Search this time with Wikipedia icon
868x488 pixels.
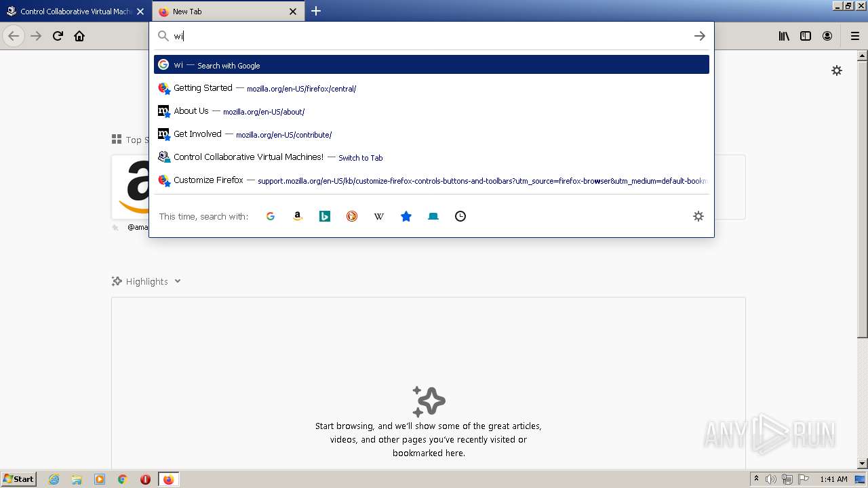pyautogui.click(x=379, y=216)
